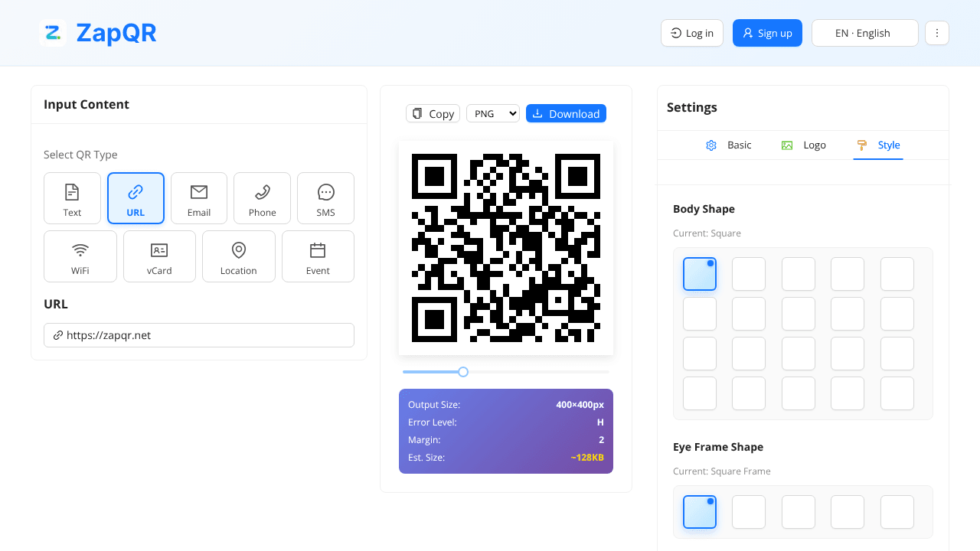Click the Sign up button
980x551 pixels.
[x=767, y=33]
